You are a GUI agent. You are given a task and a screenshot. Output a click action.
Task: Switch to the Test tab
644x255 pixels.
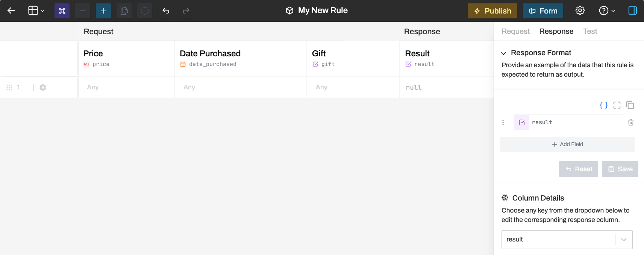[590, 32]
